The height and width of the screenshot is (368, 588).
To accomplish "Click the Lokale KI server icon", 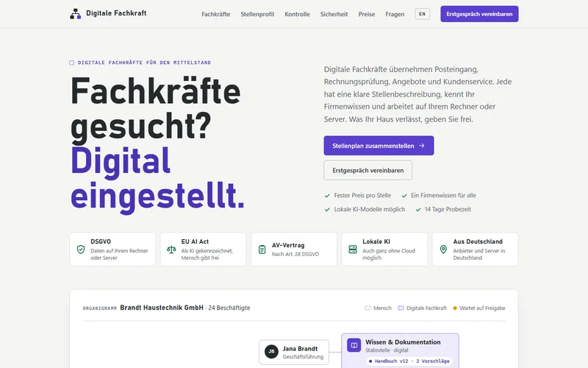I will tap(353, 250).
